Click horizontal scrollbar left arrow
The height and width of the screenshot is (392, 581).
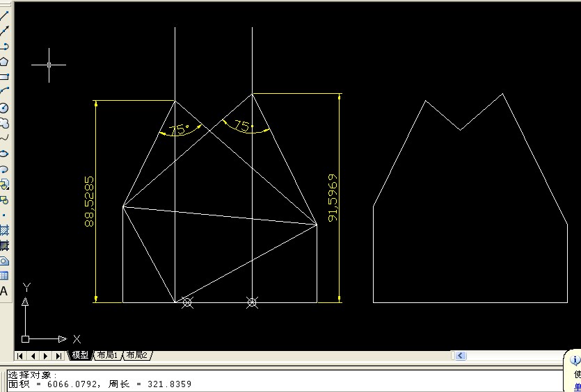click(x=461, y=356)
